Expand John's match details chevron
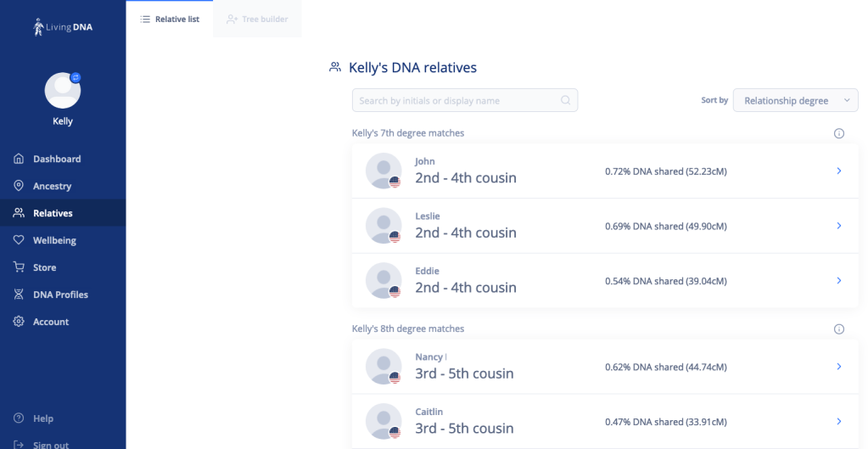868x449 pixels. 839,171
